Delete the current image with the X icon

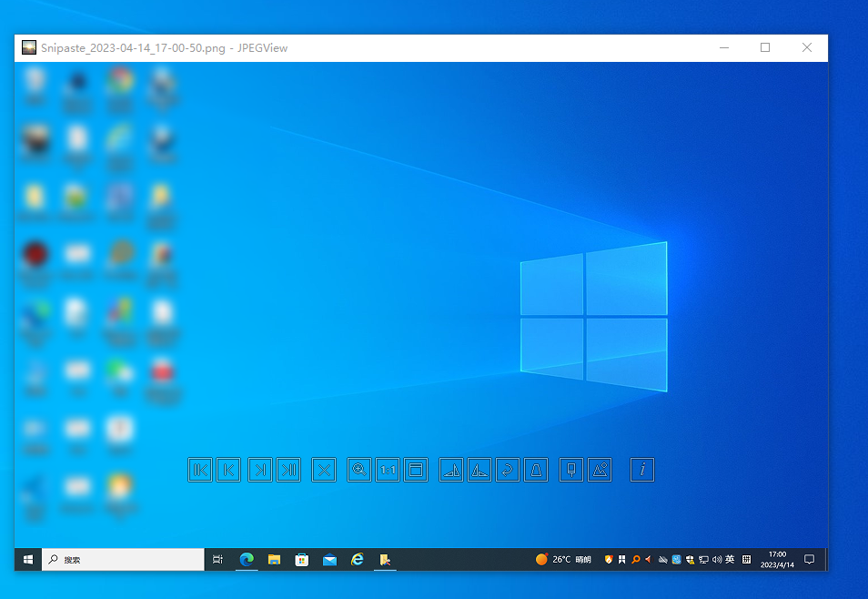324,470
